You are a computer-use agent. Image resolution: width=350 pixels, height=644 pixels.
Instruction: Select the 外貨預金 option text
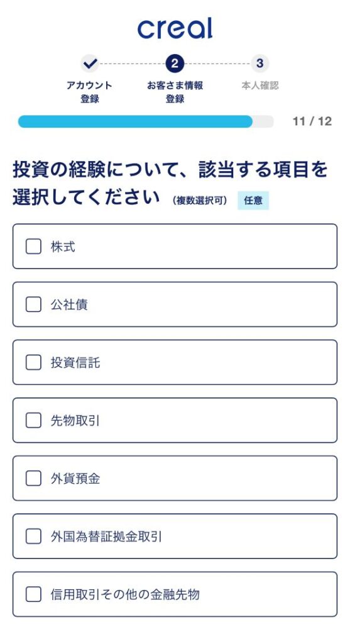click(x=75, y=479)
